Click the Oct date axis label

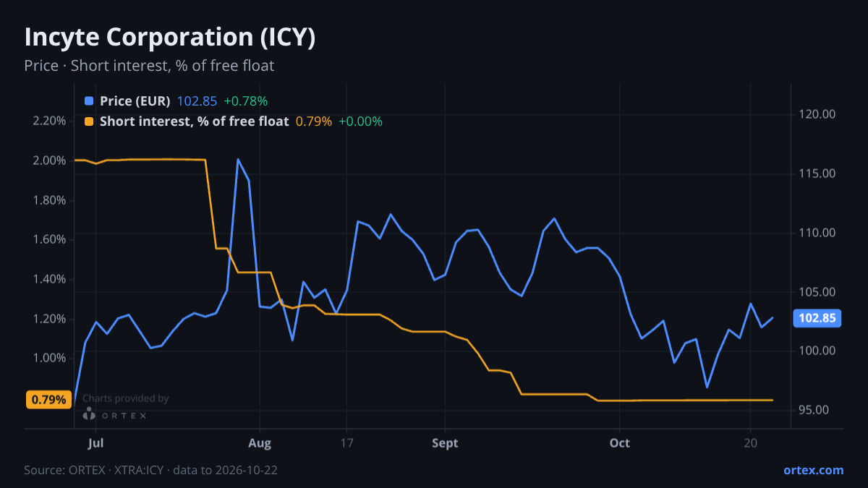[620, 443]
